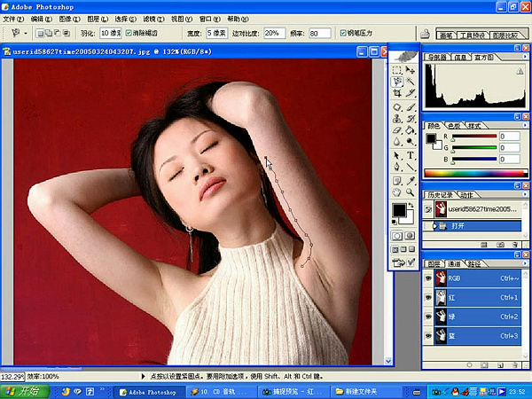Select the Move tool
Screen dimensions: 532x399
411,70
